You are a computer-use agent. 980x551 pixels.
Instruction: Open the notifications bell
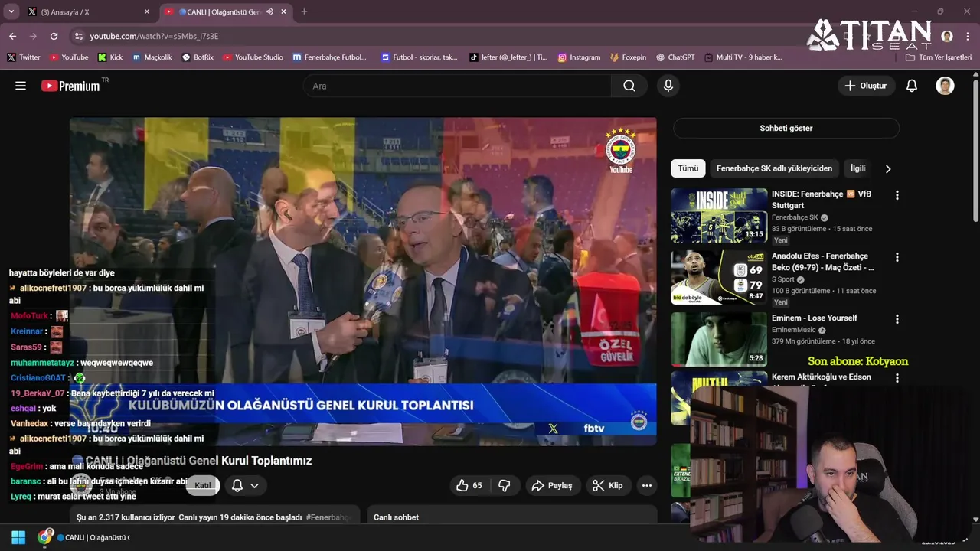(911, 86)
